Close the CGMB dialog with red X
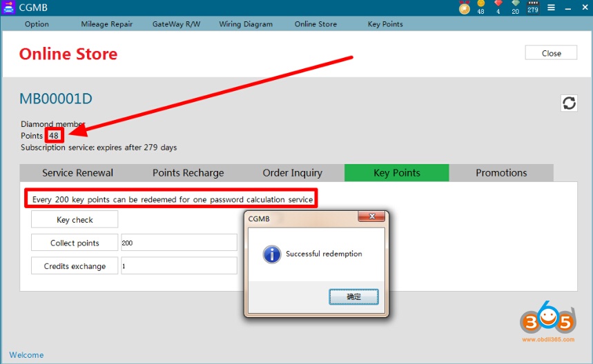This screenshot has height=364, width=593. coord(371,216)
